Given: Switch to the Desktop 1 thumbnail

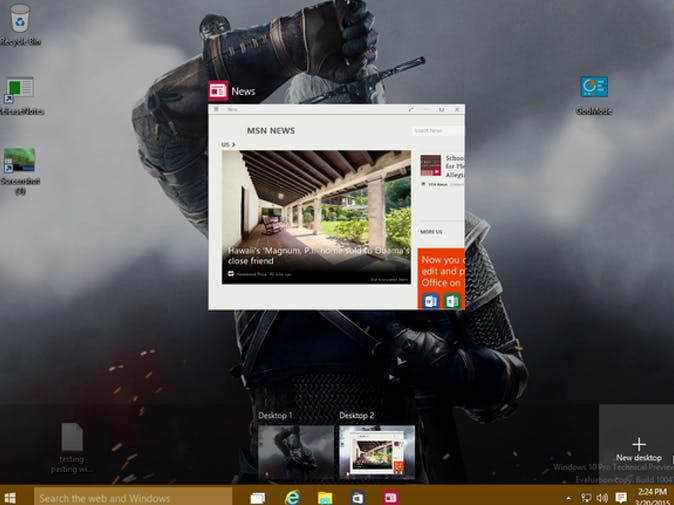Looking at the screenshot, I should coord(296,452).
